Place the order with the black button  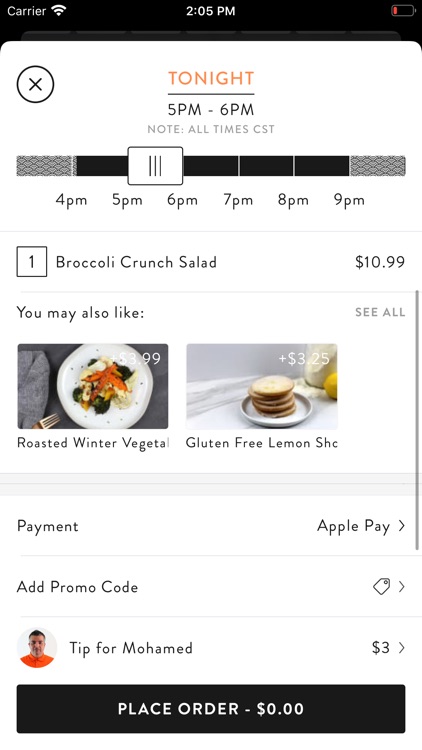(211, 708)
